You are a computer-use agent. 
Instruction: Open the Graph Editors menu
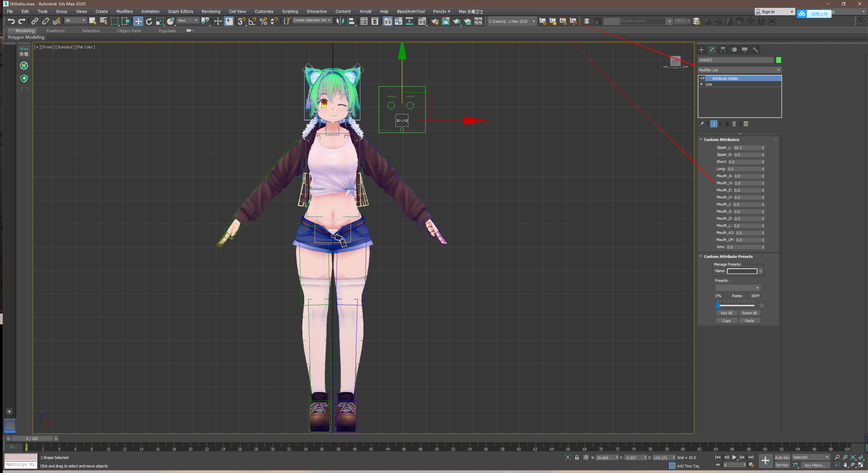coord(181,11)
